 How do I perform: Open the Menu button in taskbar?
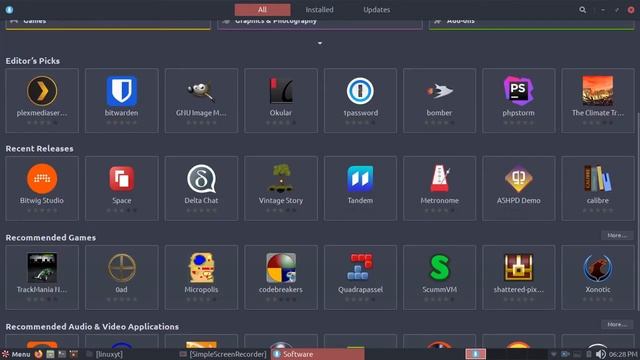[16, 354]
